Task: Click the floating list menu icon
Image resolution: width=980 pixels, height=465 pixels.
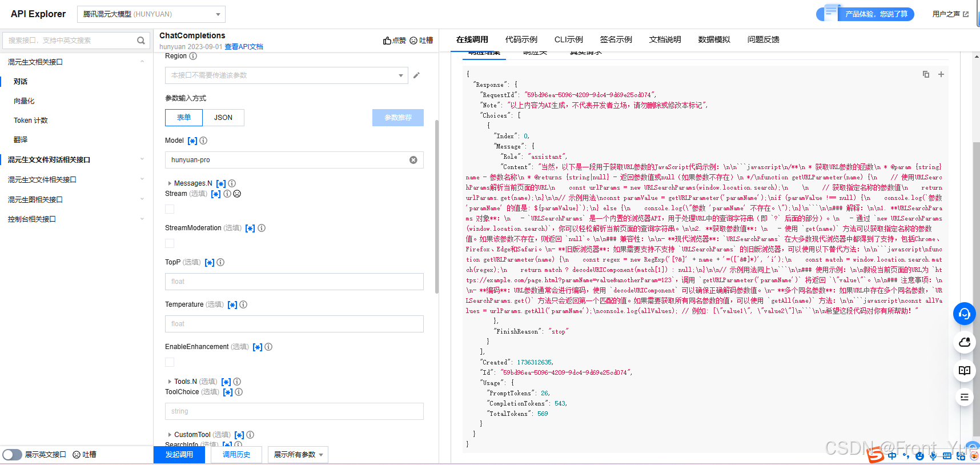Action: [x=965, y=397]
